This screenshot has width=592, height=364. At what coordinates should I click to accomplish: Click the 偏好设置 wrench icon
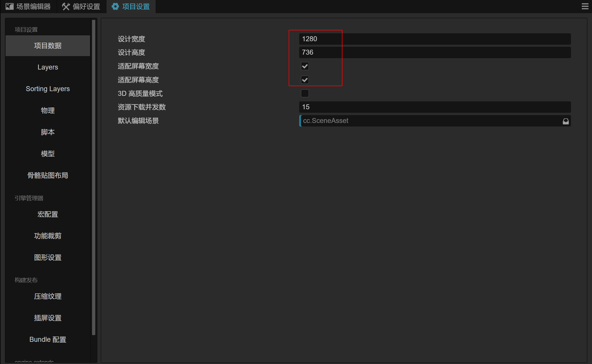[x=66, y=6]
